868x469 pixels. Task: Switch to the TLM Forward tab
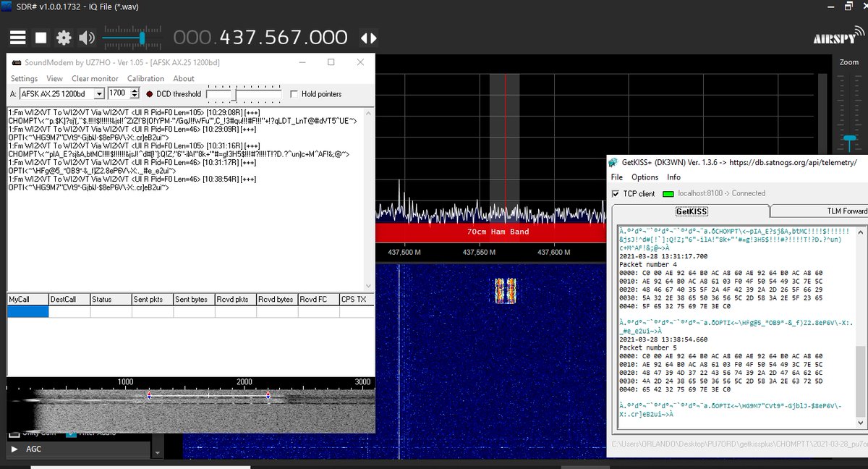(x=820, y=211)
